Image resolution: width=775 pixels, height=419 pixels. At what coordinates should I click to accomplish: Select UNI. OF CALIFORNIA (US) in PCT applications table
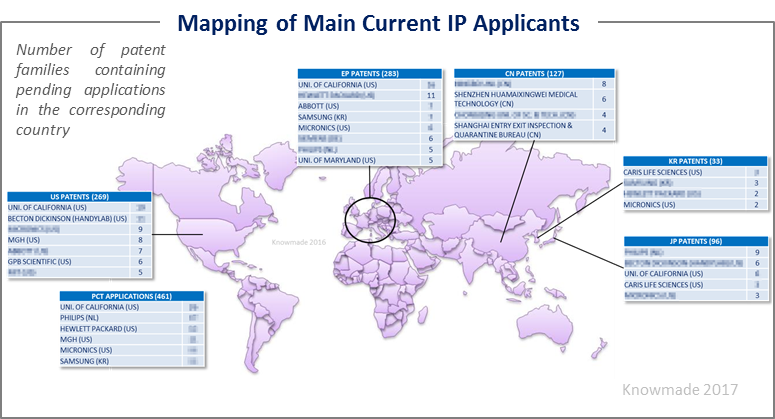[99, 307]
